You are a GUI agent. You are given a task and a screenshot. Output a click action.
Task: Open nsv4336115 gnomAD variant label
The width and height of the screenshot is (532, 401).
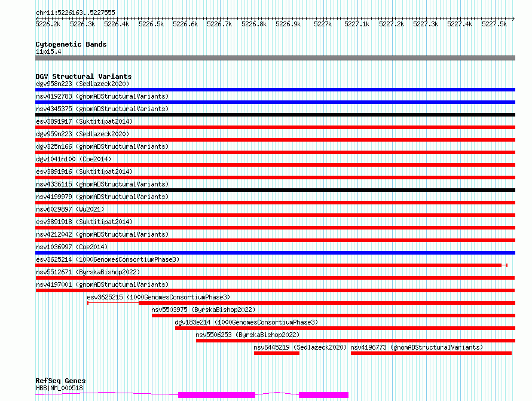[x=102, y=184]
